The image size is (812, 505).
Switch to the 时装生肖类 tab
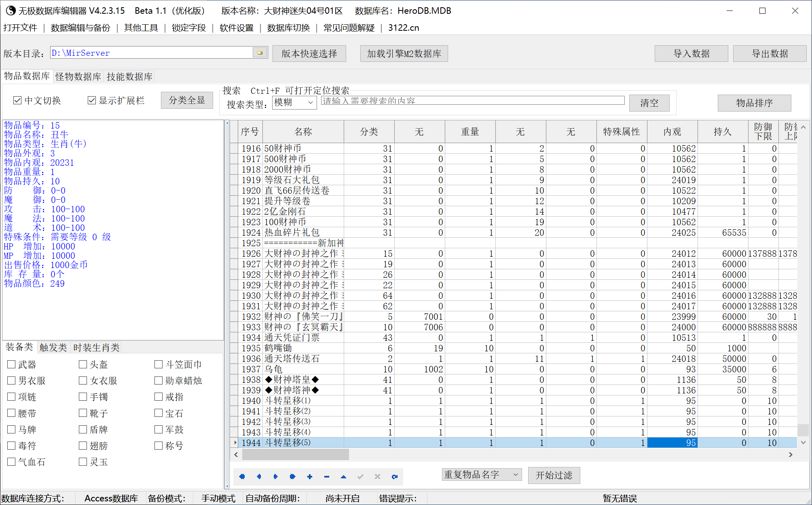tap(96, 347)
